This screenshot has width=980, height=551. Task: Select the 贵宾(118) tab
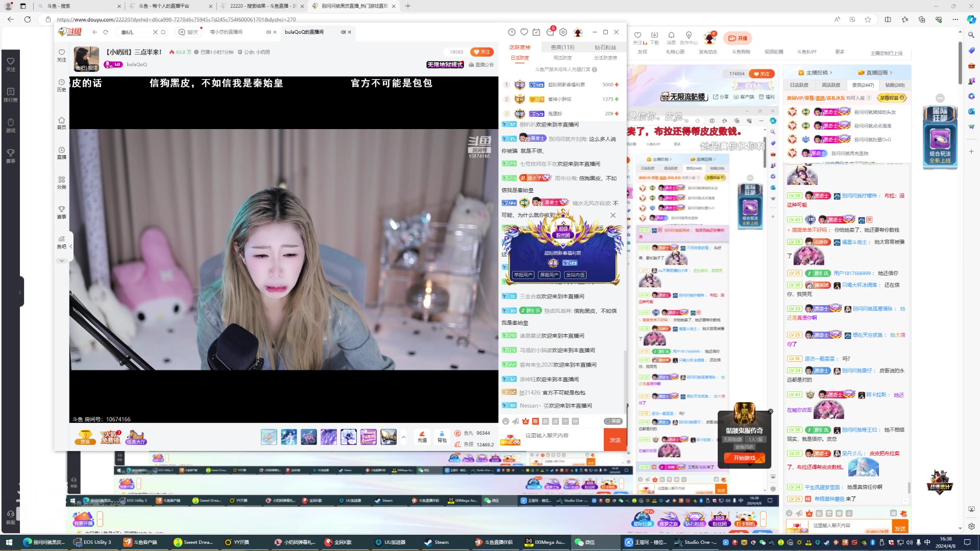point(562,47)
